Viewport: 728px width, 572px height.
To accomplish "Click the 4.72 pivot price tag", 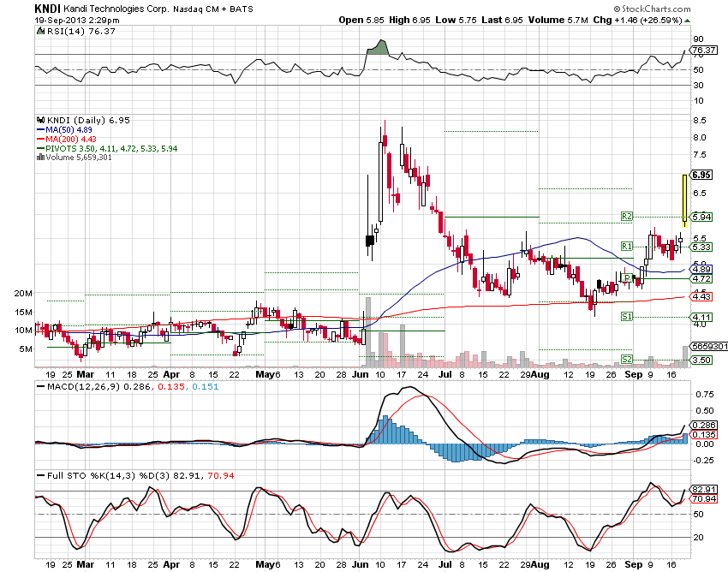I will click(701, 278).
